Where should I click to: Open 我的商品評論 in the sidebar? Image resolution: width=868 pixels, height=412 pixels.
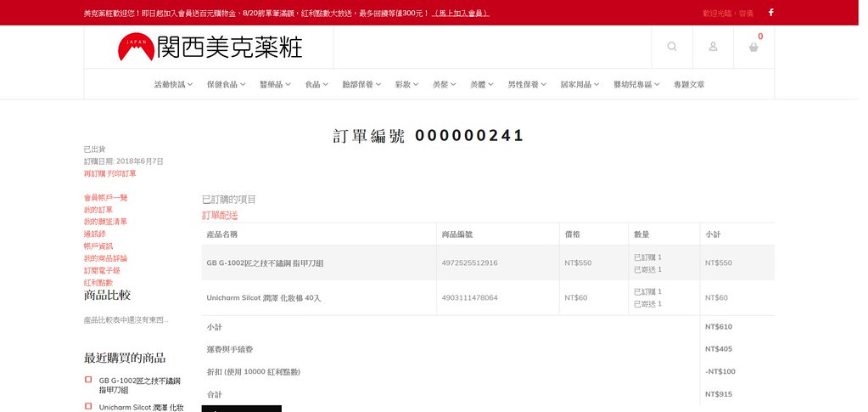coord(105,258)
